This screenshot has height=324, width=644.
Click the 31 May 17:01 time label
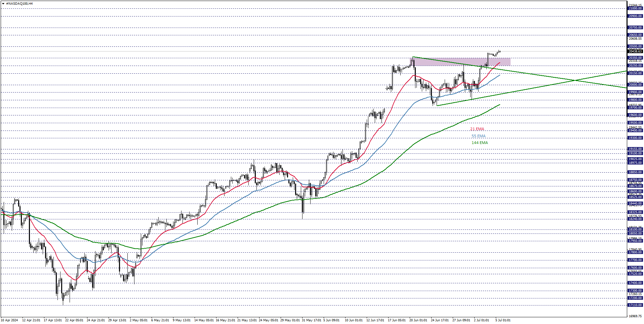pyautogui.click(x=311, y=320)
